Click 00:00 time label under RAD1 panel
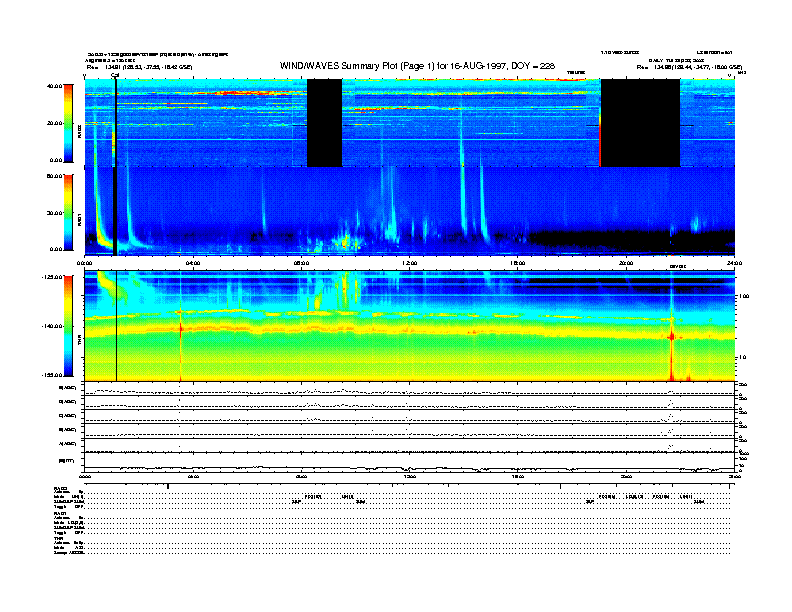This screenshot has width=792, height=612. point(84,263)
